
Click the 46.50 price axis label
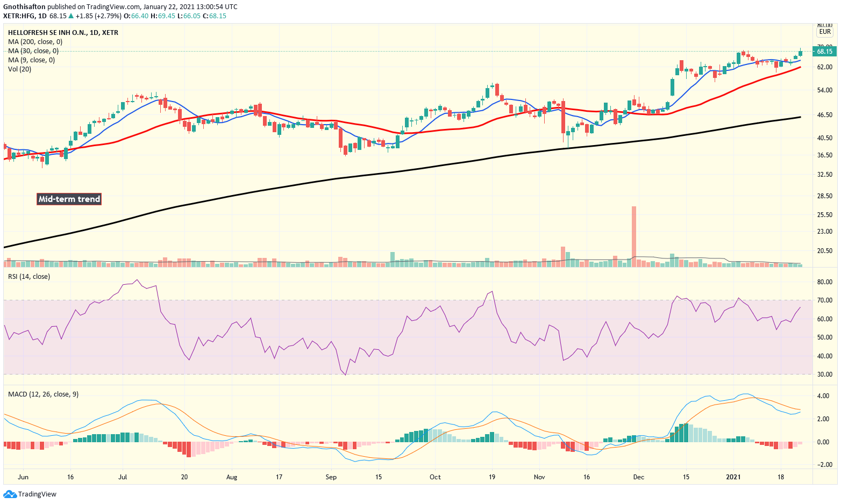pos(825,115)
